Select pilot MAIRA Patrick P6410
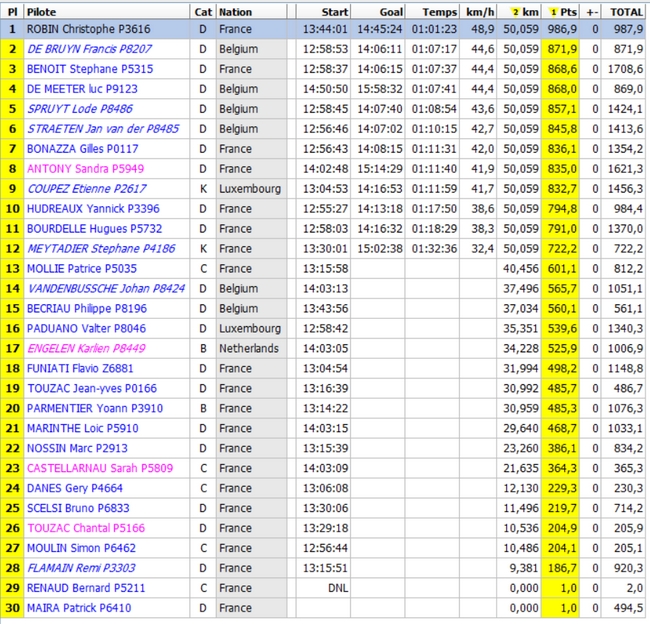The image size is (650, 624). click(x=65, y=608)
